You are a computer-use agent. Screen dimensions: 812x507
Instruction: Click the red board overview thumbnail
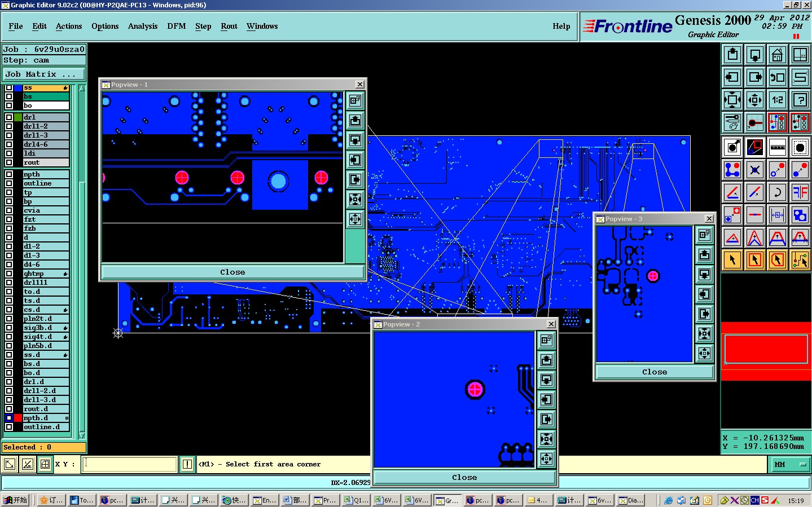766,351
